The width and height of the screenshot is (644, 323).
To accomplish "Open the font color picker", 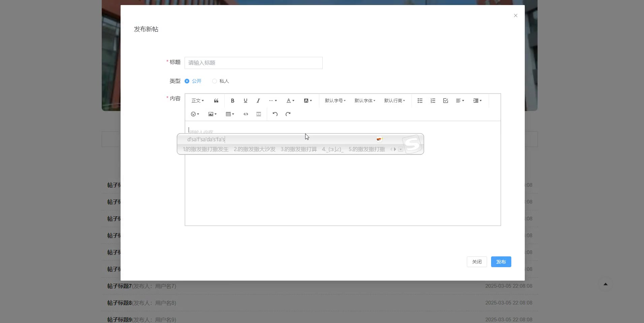I will point(290,101).
